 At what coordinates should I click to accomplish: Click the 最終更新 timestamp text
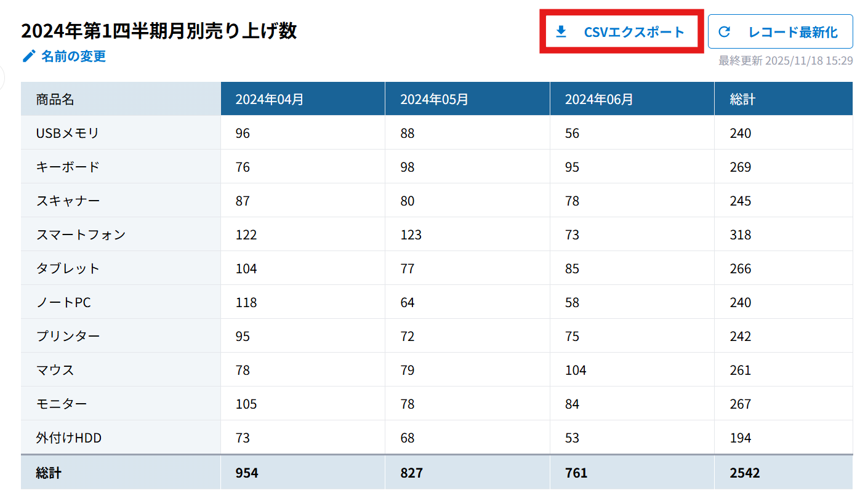tap(786, 60)
